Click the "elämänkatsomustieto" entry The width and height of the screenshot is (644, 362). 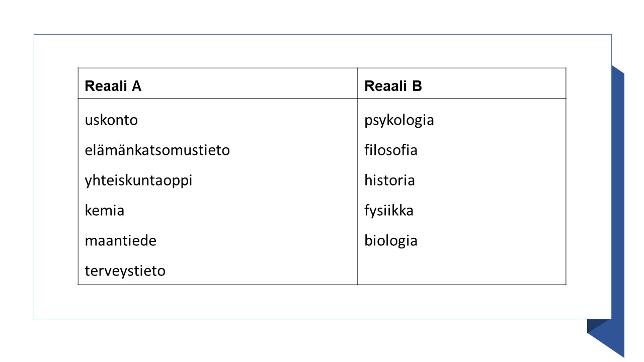[157, 150]
